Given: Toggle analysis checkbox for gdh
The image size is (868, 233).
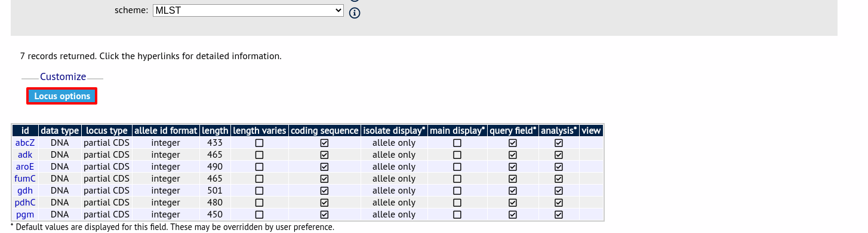Looking at the screenshot, I should (559, 191).
